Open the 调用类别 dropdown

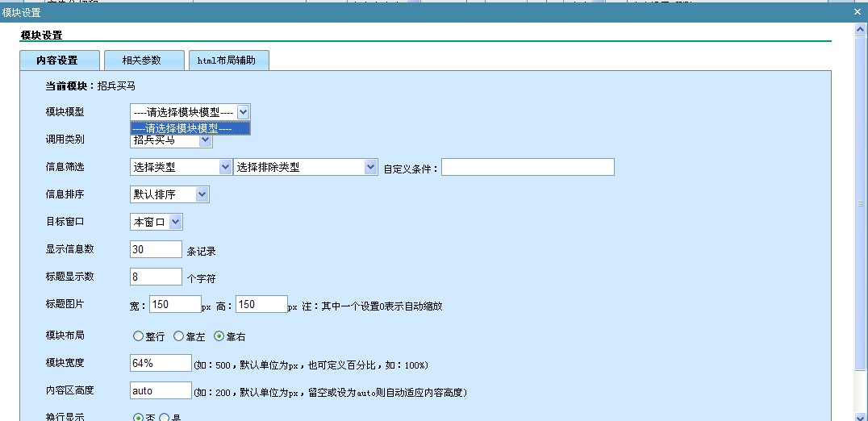205,140
